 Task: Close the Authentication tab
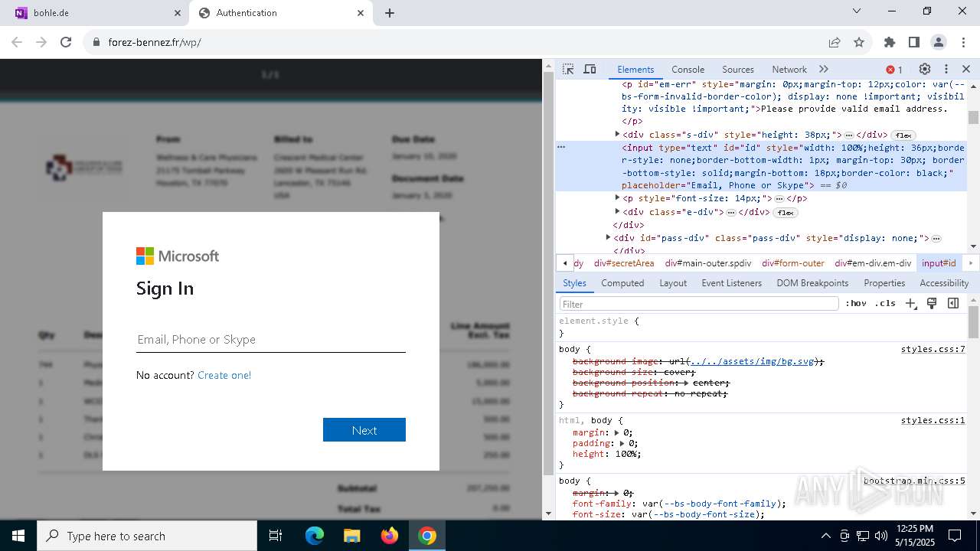(x=361, y=13)
